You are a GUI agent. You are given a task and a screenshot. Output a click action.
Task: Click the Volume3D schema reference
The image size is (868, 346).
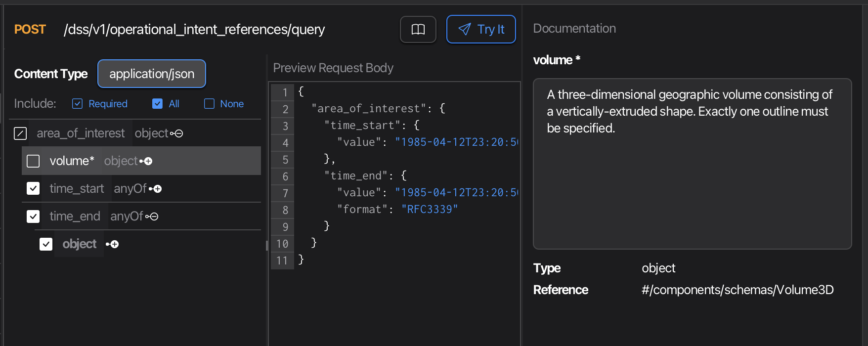737,290
